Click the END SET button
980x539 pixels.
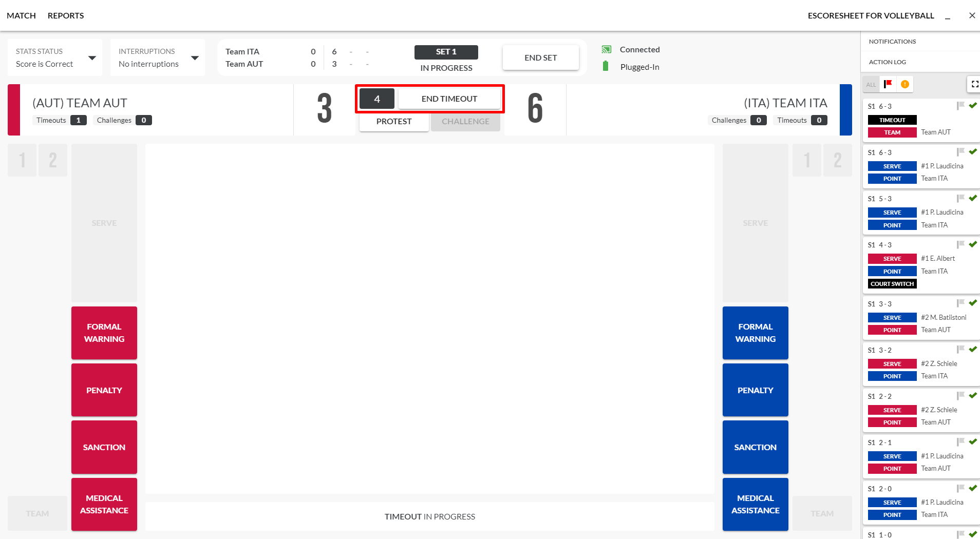[x=541, y=57]
